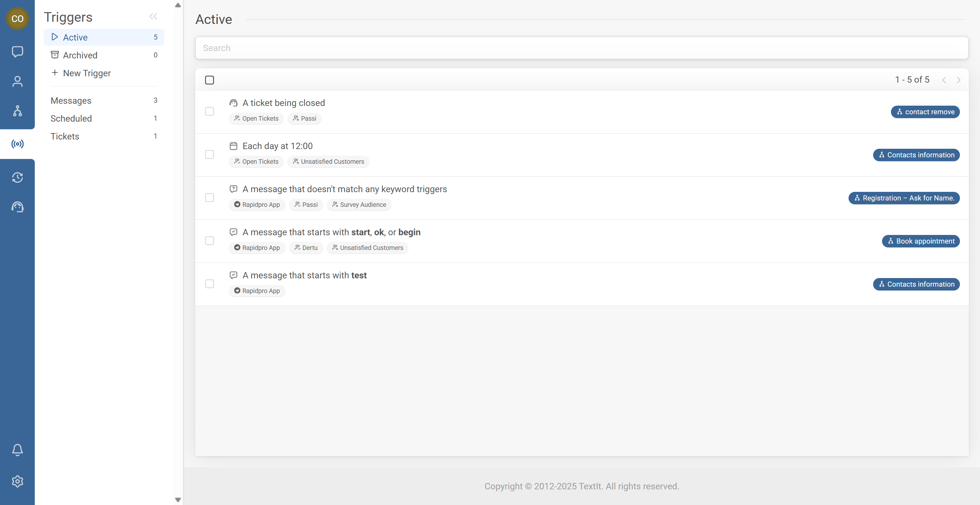Toggle the select-all triggers checkbox
Screen dimensions: 980x505
pos(209,80)
